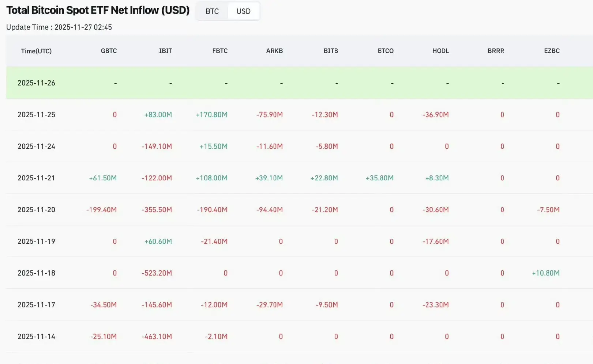This screenshot has width=593, height=364.
Task: Select the USD unit toggle
Action: [x=244, y=11]
